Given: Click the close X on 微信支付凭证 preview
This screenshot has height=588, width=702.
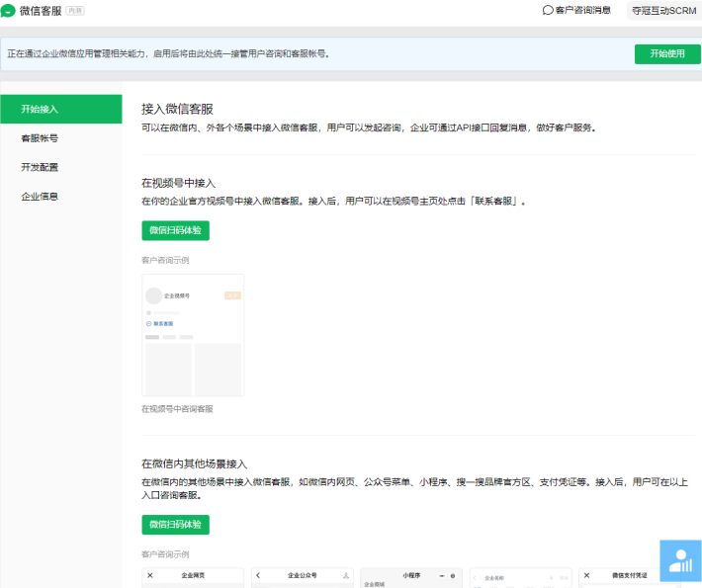Looking at the screenshot, I should 586,575.
